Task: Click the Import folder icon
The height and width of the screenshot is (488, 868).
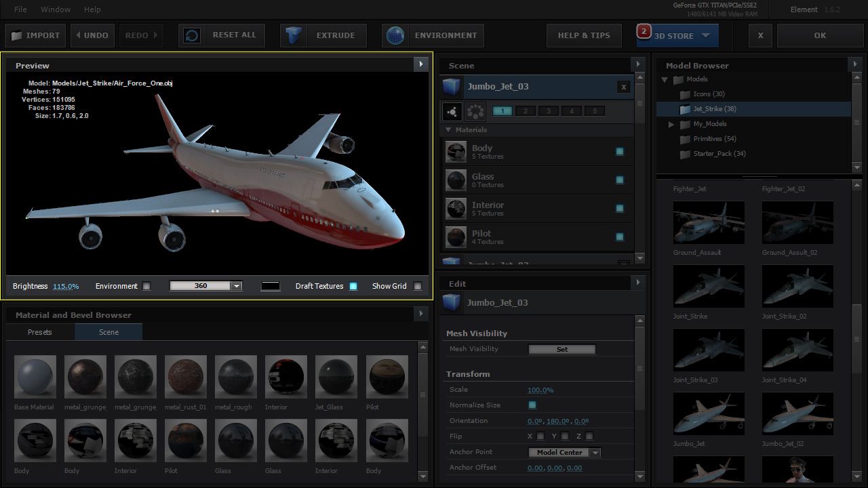Action: 16,35
